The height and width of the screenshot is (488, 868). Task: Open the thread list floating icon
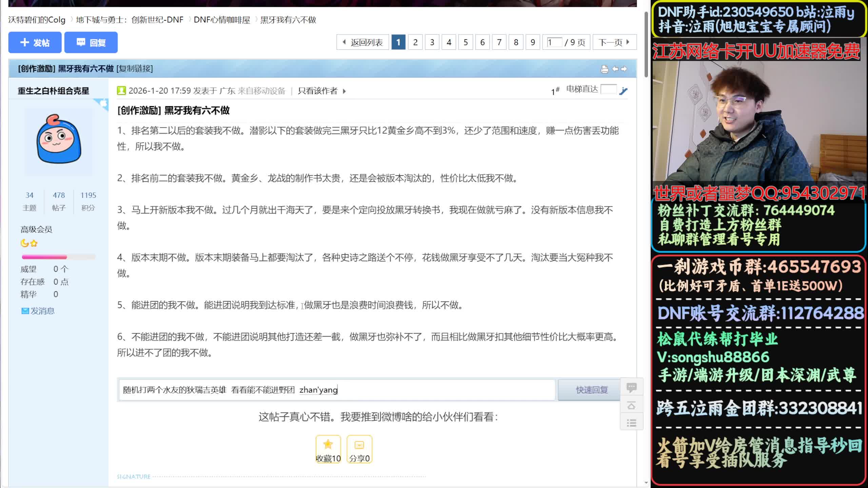coord(631,423)
